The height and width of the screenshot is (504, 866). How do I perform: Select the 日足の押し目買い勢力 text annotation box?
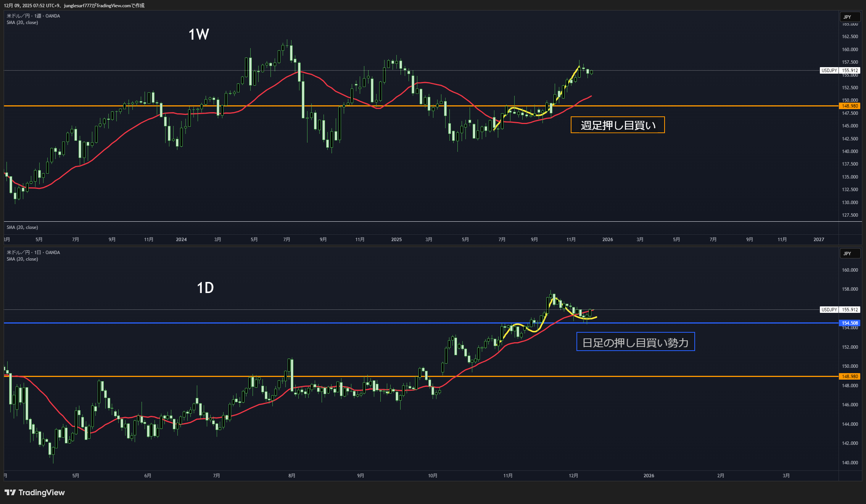click(635, 342)
